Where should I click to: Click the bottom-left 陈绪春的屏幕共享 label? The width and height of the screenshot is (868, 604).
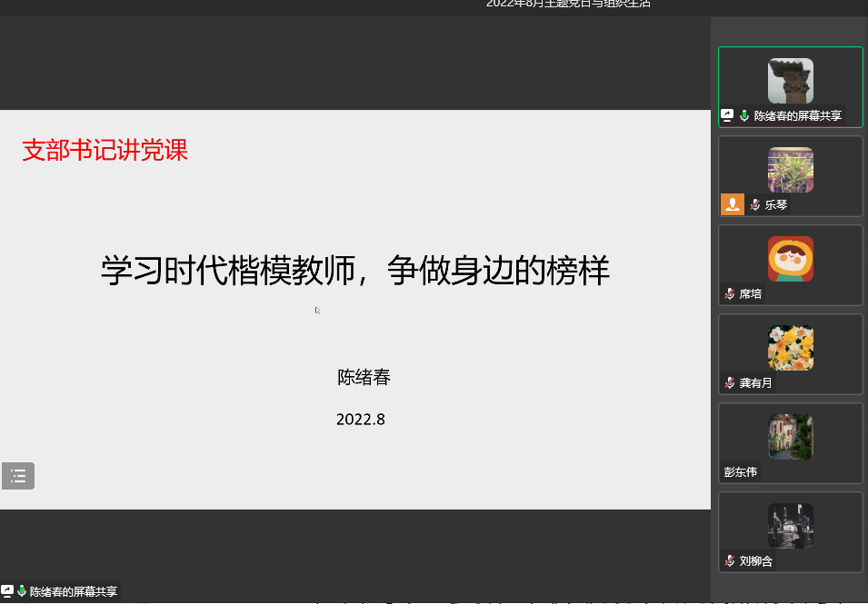pyautogui.click(x=74, y=591)
